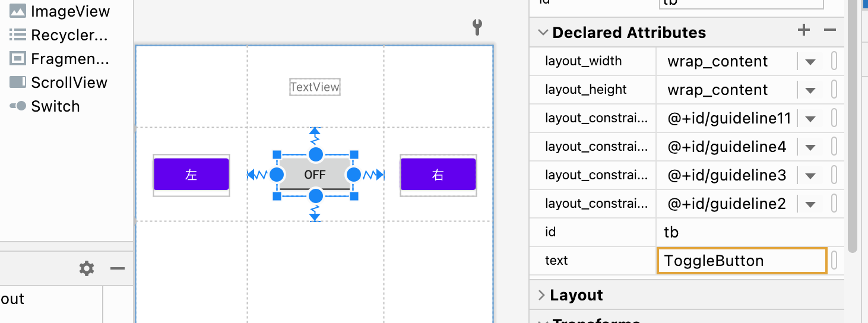The image size is (868, 323).
Task: Select ImageView in the palette
Action: coord(60,11)
